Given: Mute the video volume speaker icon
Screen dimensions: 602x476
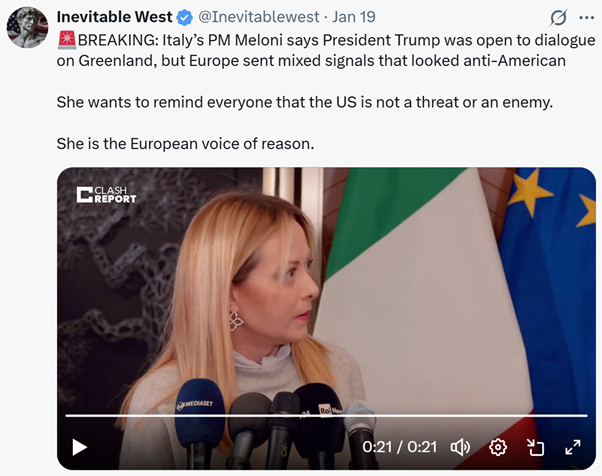Looking at the screenshot, I should 460,447.
